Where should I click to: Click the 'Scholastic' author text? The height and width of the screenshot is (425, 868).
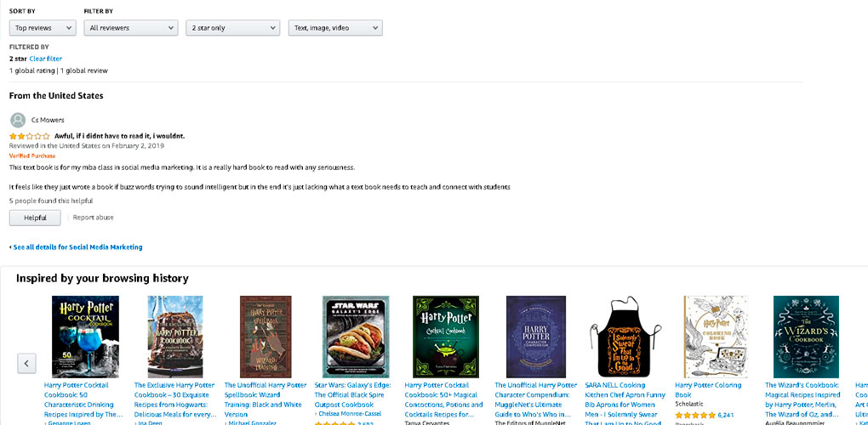689,404
